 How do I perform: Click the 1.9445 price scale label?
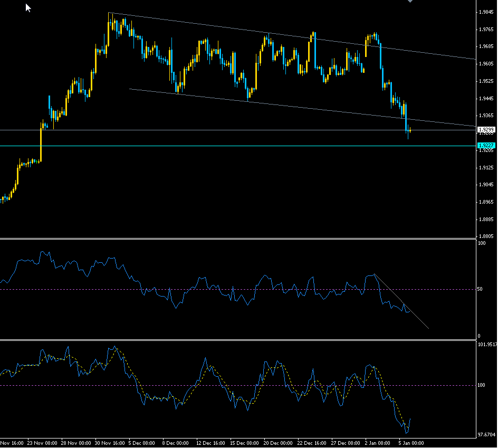(x=486, y=99)
